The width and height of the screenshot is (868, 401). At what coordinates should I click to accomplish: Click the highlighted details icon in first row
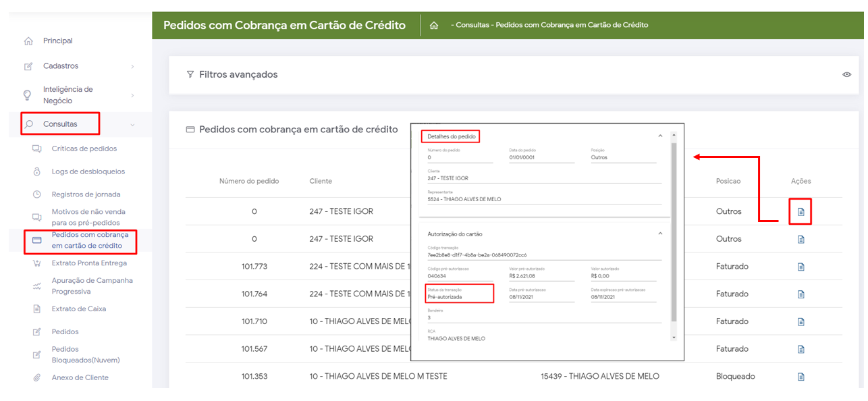click(x=801, y=212)
